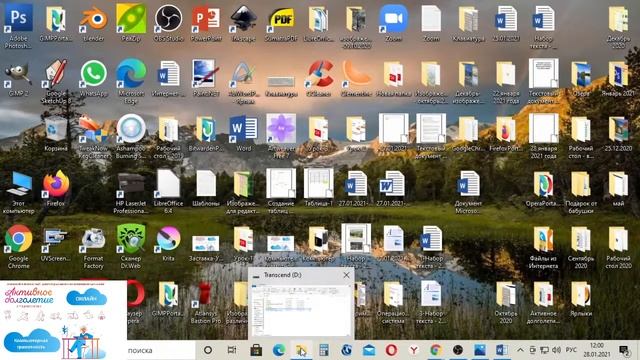
Task: Open the action center notifications
Action: coord(624,350)
